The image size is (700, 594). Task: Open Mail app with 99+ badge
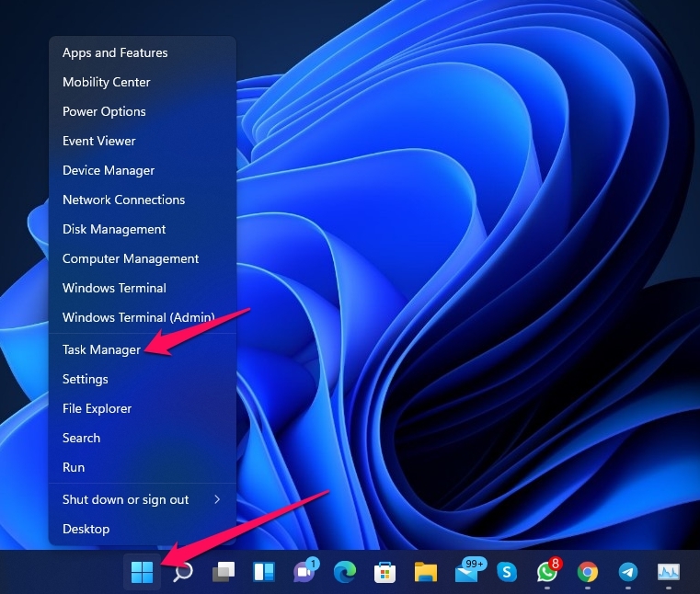point(470,570)
